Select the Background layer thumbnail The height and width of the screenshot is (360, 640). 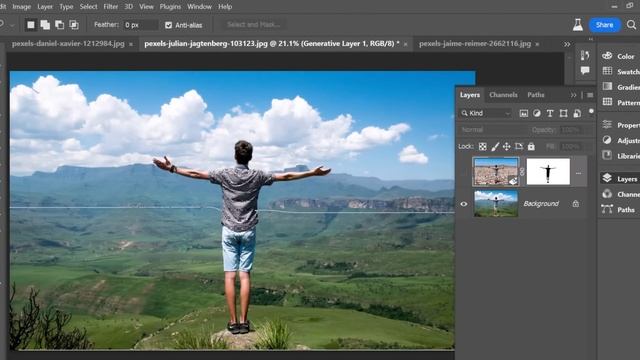tap(496, 203)
